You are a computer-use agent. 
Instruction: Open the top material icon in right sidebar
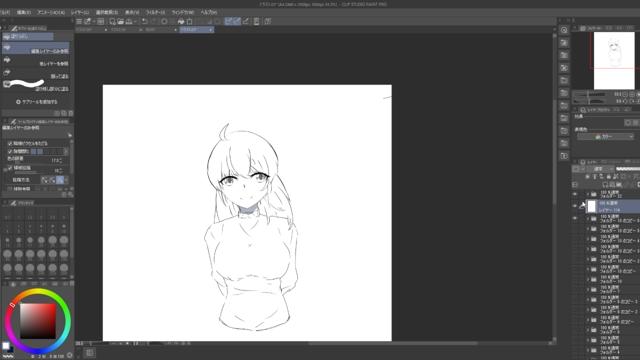click(564, 42)
